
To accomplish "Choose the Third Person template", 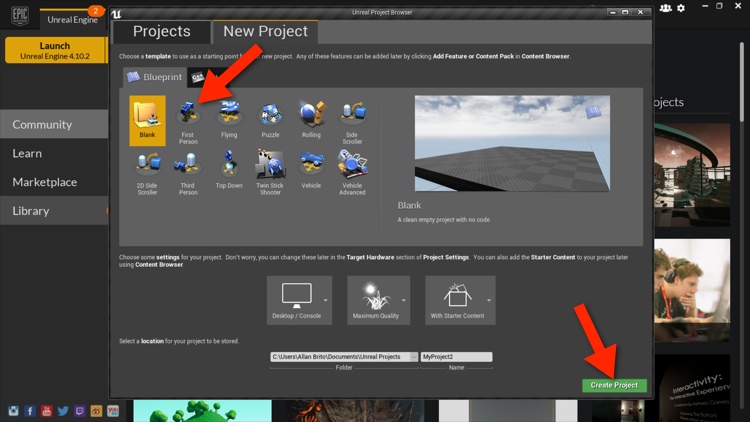I will [x=188, y=172].
